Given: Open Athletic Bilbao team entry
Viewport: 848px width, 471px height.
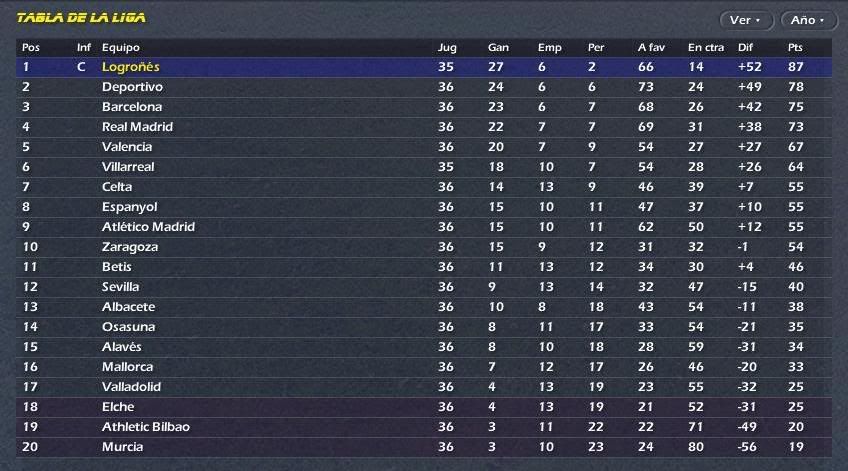Looking at the screenshot, I should pos(146,427).
